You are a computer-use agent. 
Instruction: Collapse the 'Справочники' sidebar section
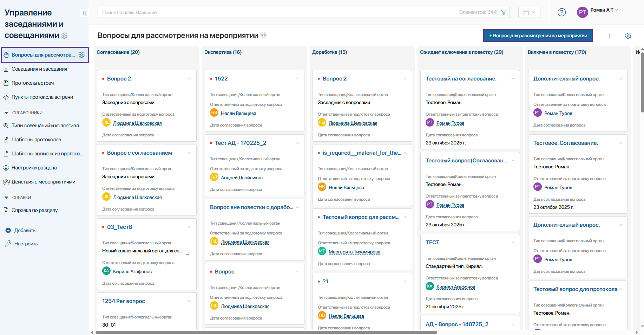click(x=6, y=113)
